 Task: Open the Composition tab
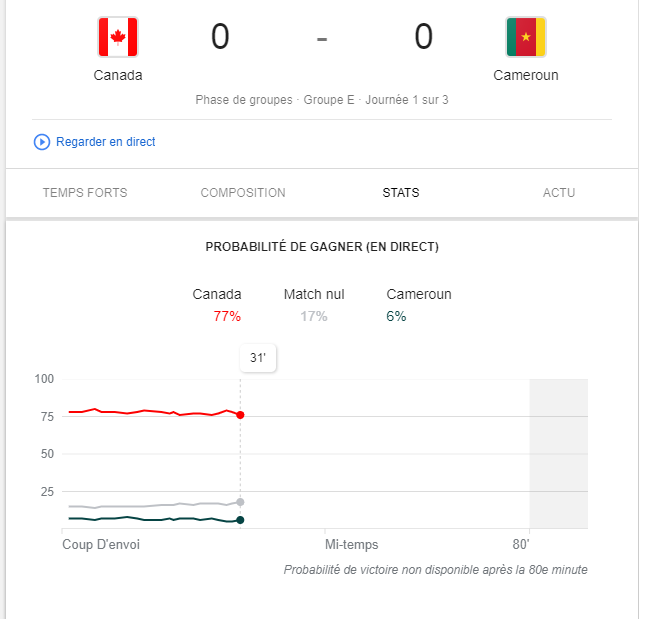tap(243, 193)
